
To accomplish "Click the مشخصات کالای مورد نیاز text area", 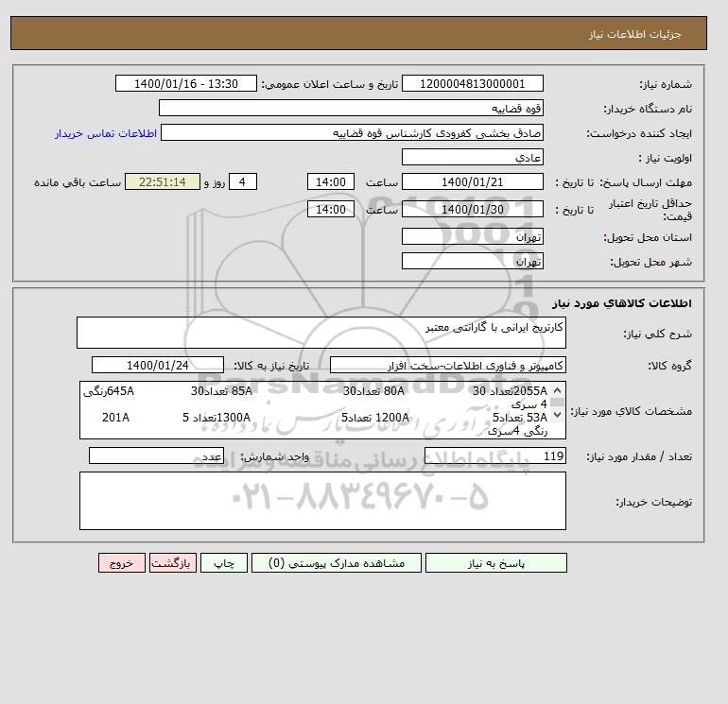I will tap(322, 410).
